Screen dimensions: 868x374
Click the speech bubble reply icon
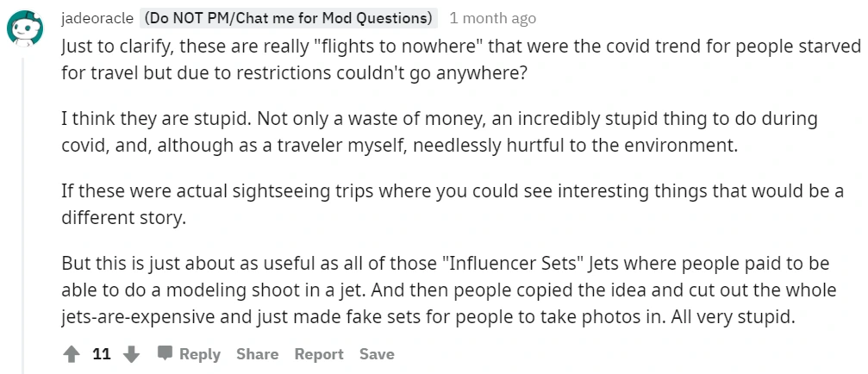click(x=165, y=353)
